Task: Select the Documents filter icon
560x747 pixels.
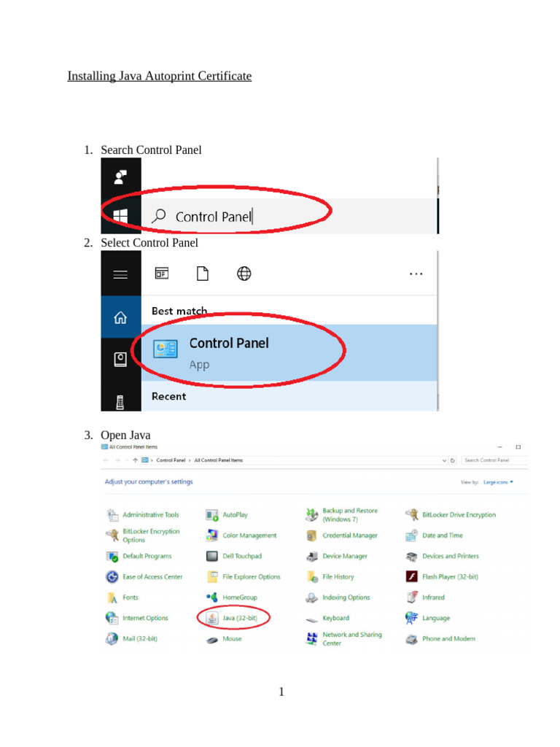Action: 203,274
